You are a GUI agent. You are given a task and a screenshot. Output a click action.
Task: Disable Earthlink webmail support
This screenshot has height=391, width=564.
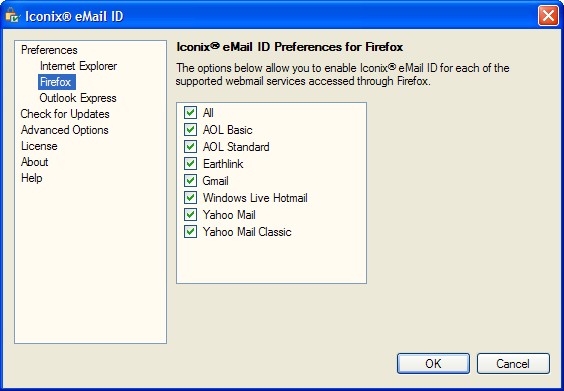[x=190, y=164]
